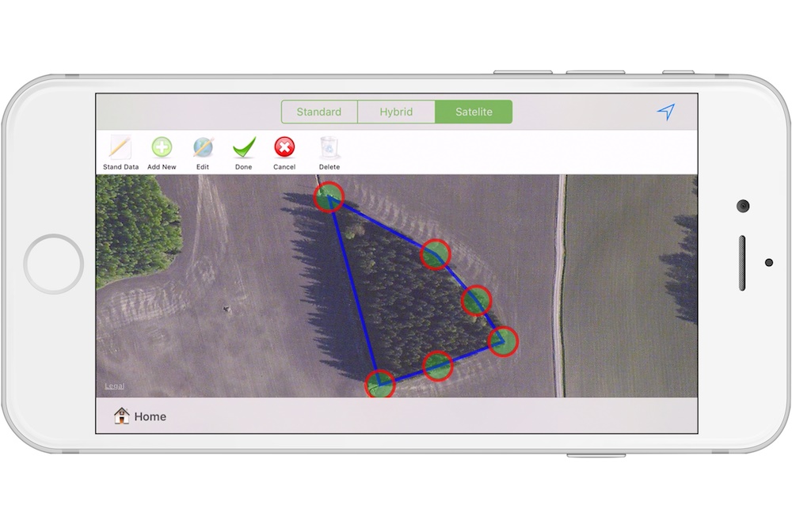Image resolution: width=792 pixels, height=532 pixels.
Task: Tap the blue current-location arrow
Action: click(x=666, y=112)
